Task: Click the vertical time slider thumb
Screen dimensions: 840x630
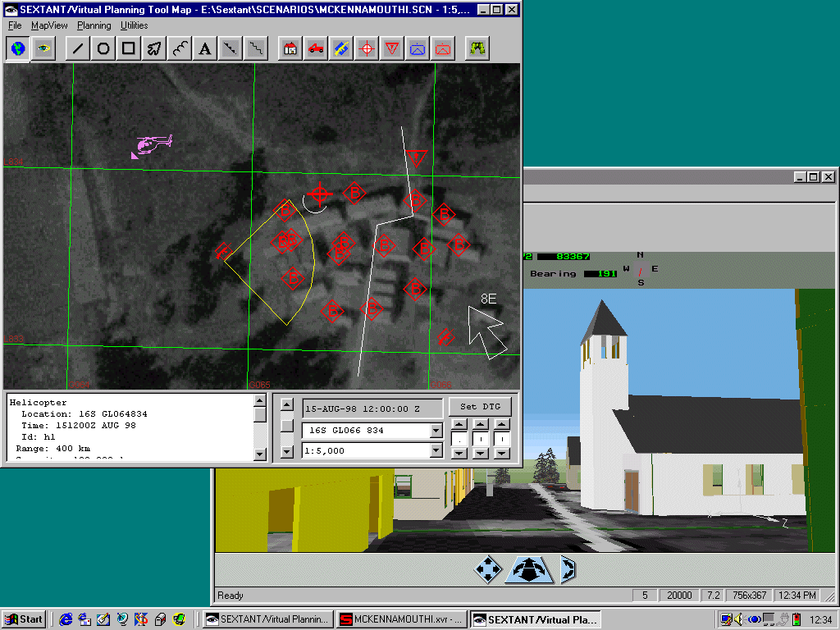Action: pyautogui.click(x=287, y=426)
